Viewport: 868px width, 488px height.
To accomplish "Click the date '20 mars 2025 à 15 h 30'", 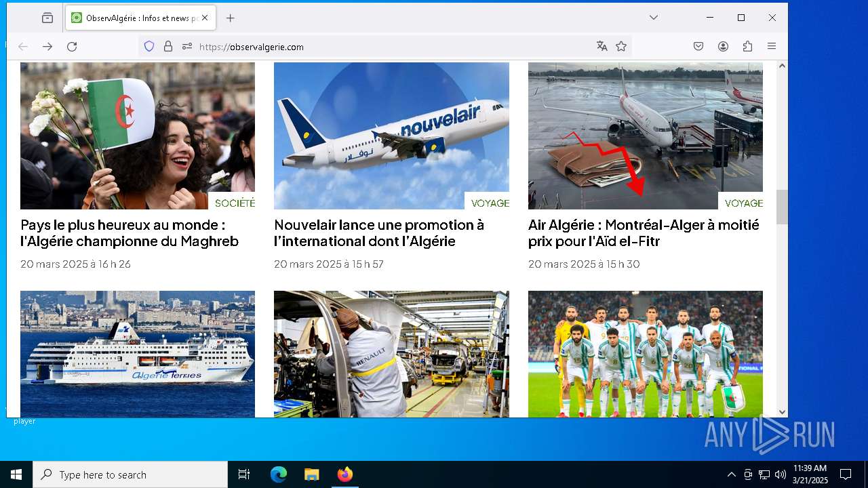I will [x=584, y=264].
